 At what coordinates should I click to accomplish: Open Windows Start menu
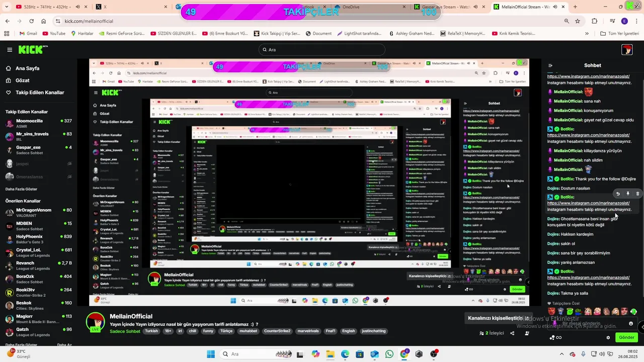click(x=211, y=354)
